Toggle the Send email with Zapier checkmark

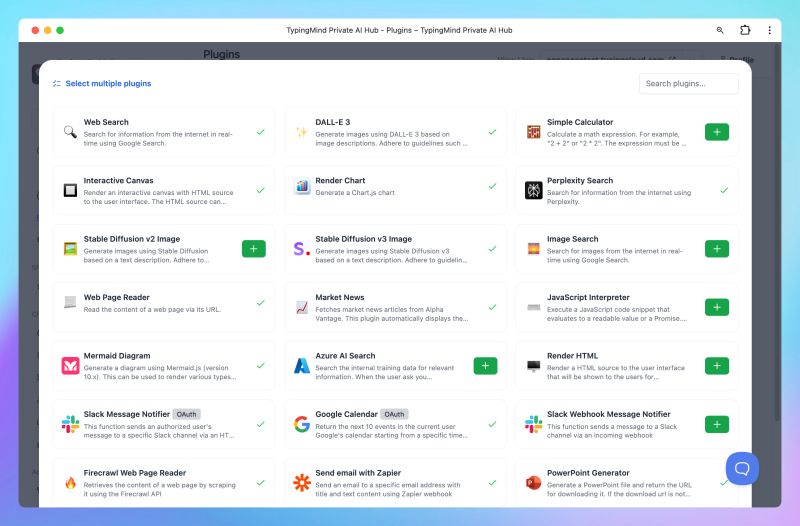coord(492,483)
